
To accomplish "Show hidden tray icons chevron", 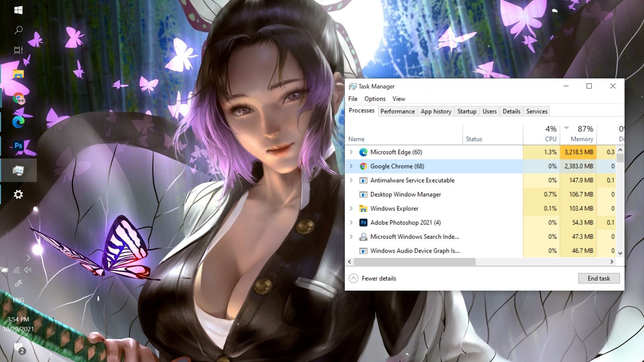I will [x=28, y=258].
